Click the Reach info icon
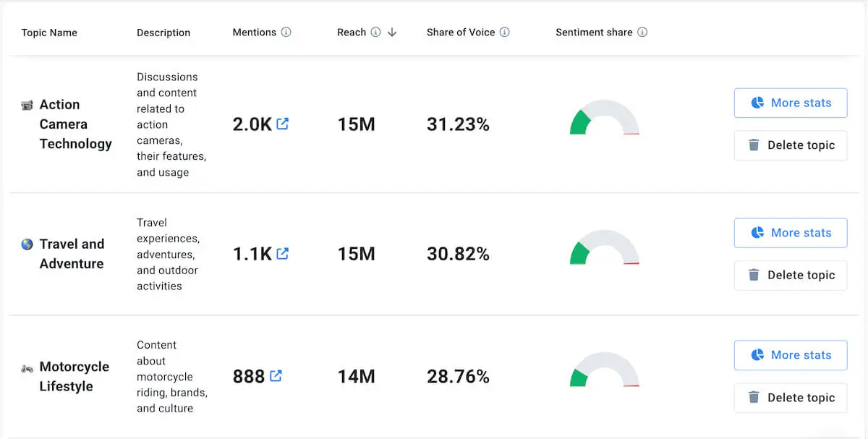 (x=377, y=32)
